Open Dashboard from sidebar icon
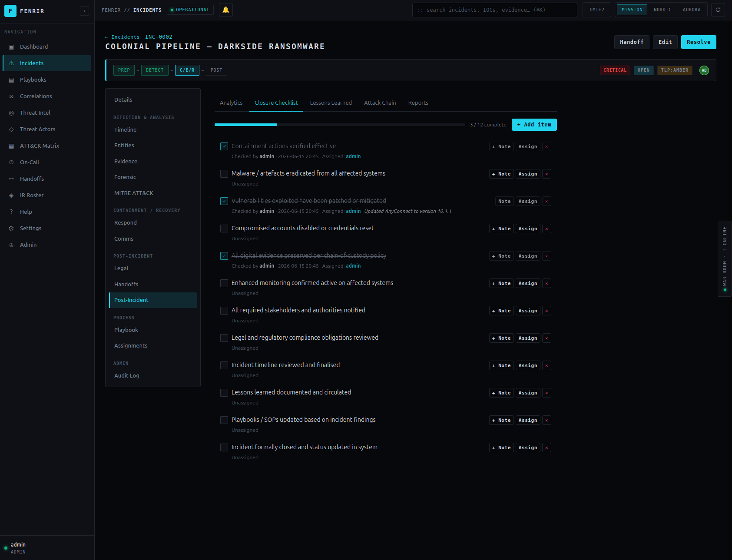 coord(11,47)
